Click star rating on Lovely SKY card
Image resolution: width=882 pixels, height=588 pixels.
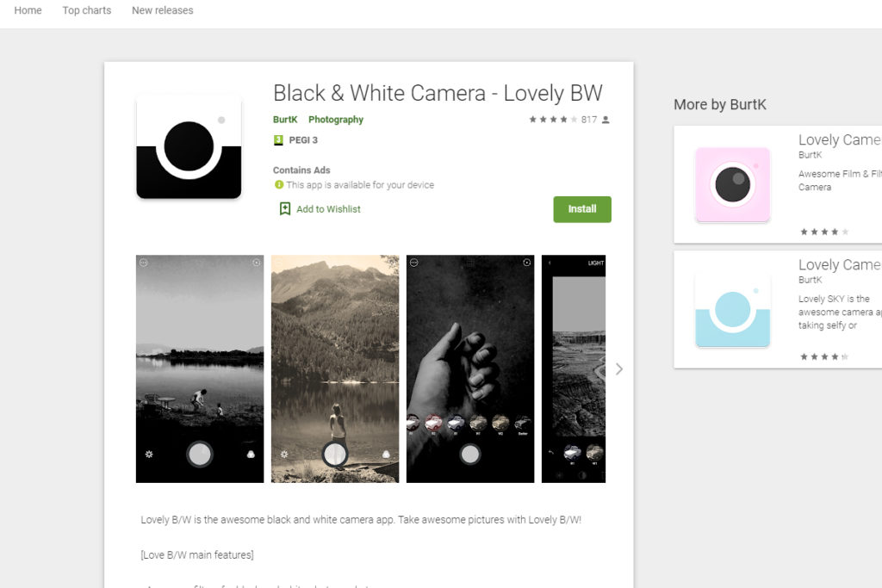824,356
